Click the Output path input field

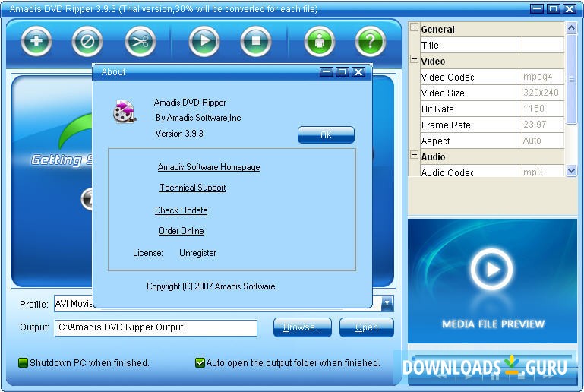pos(156,327)
